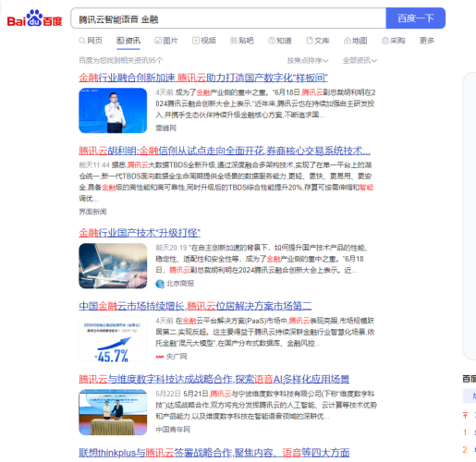The width and height of the screenshot is (476, 462).
Task: Open the 视频 tab
Action: 204,41
